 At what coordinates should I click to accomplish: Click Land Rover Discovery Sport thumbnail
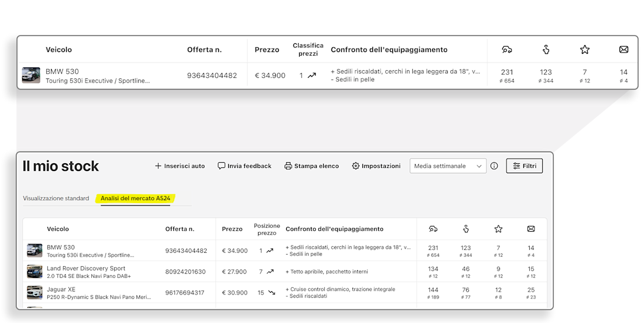(x=35, y=272)
